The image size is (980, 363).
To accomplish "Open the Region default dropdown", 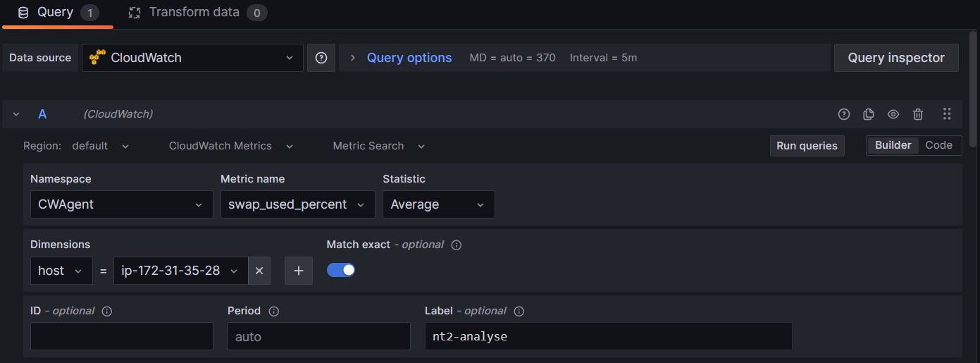I will [x=101, y=146].
